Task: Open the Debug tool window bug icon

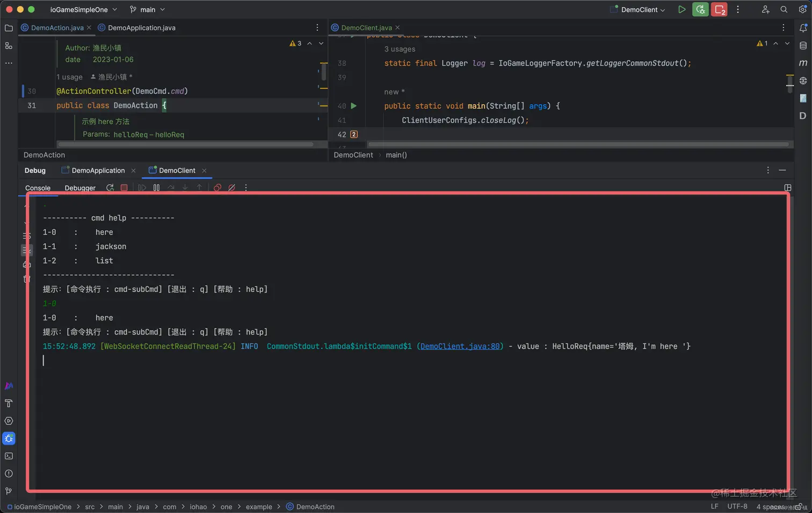Action: [9, 438]
